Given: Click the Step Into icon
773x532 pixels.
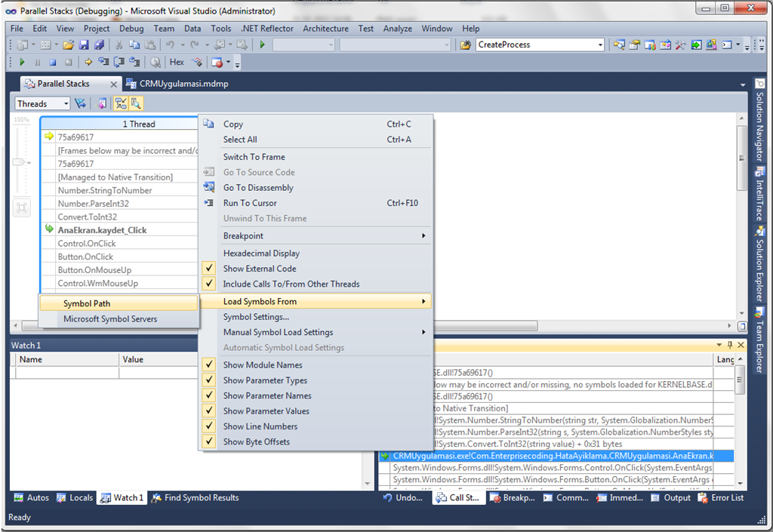Looking at the screenshot, I should tap(103, 62).
